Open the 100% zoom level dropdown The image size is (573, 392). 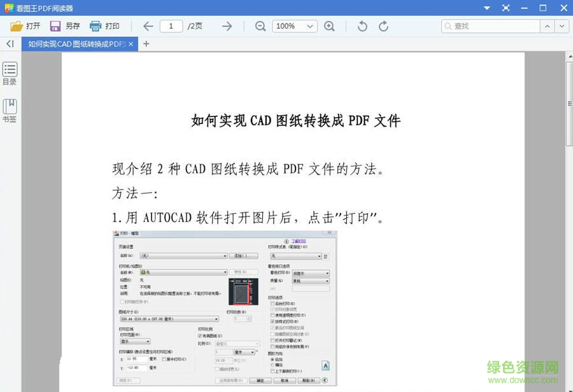[x=294, y=26]
